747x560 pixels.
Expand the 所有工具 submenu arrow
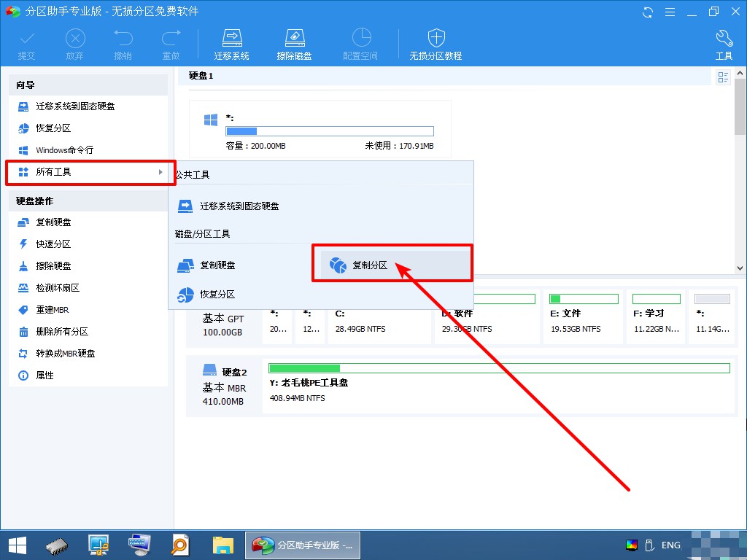(x=160, y=172)
